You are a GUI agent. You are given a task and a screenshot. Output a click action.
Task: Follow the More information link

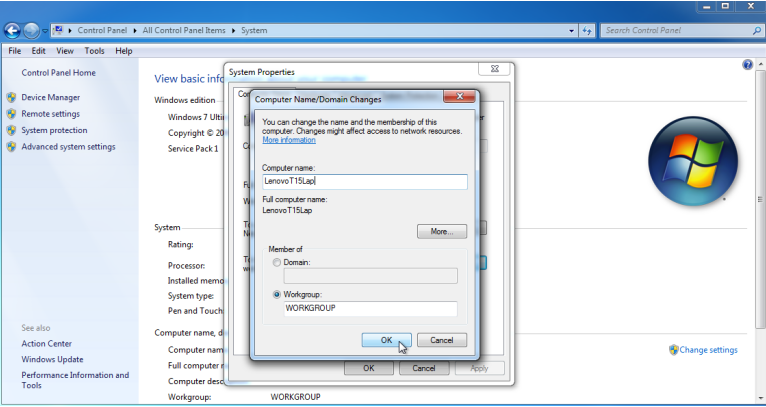(288, 140)
